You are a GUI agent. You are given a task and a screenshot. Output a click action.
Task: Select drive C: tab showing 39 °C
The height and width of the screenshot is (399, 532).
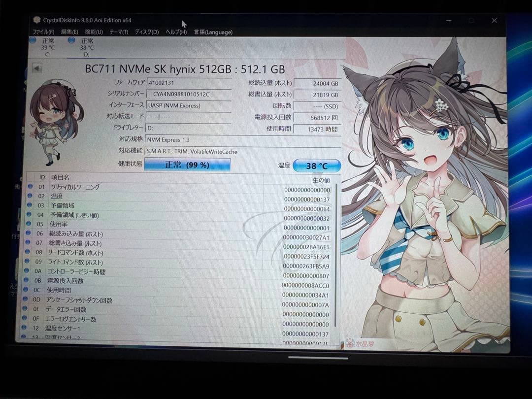click(x=46, y=47)
